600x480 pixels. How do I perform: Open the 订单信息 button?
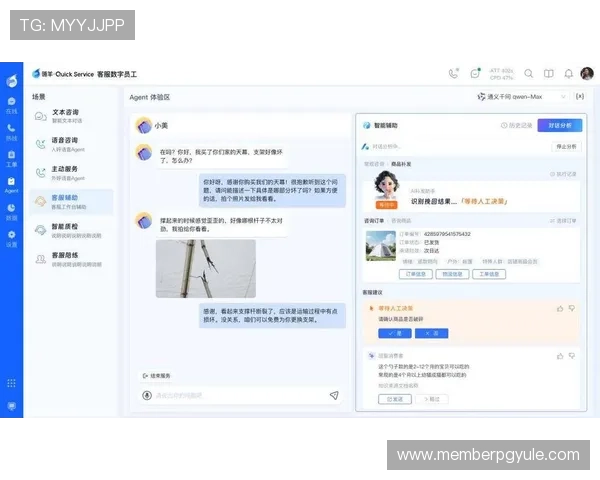(x=416, y=274)
